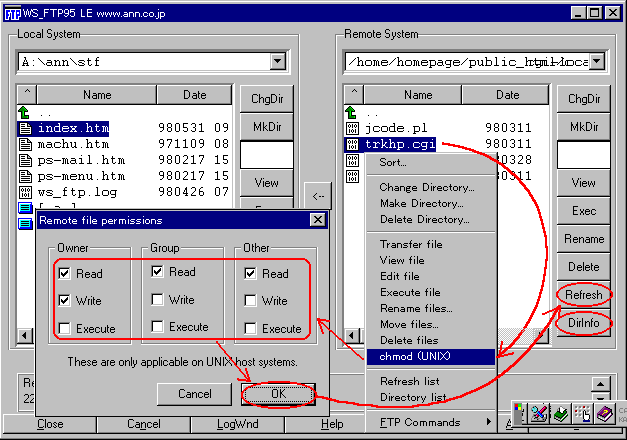Click the remote parent directory up-arrow icon
Viewport: 627px width, 440px height.
coord(351,113)
